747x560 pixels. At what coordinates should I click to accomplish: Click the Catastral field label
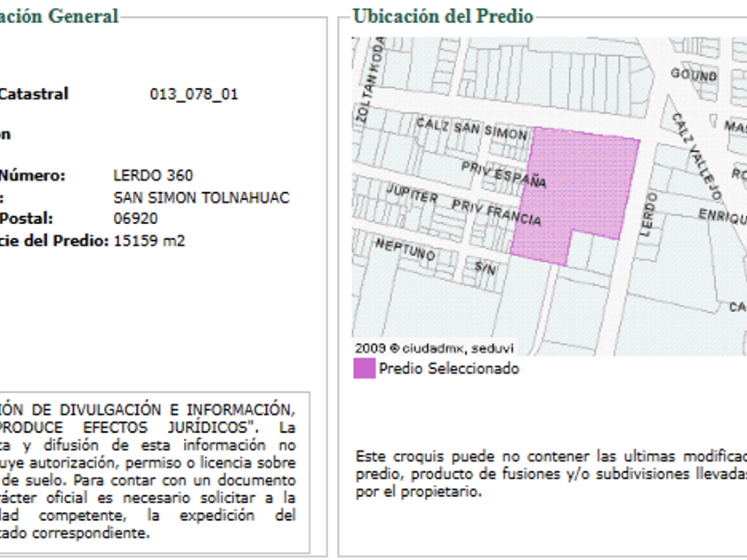click(34, 93)
